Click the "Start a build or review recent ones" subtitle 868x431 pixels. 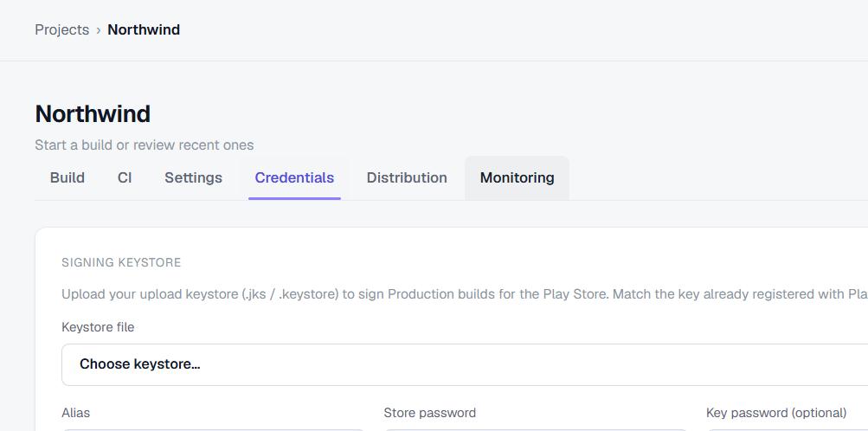[x=144, y=145]
